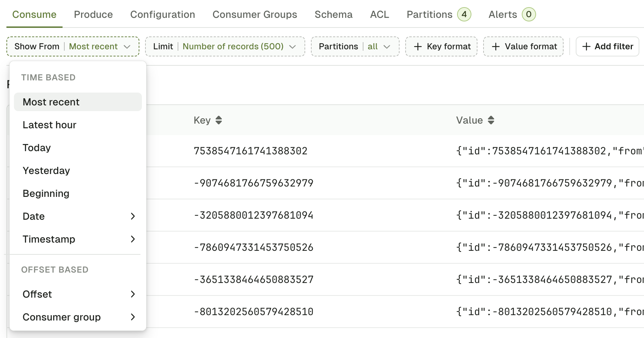Image resolution: width=644 pixels, height=338 pixels.
Task: Click record key 7538547161741388302
Action: coord(251,151)
